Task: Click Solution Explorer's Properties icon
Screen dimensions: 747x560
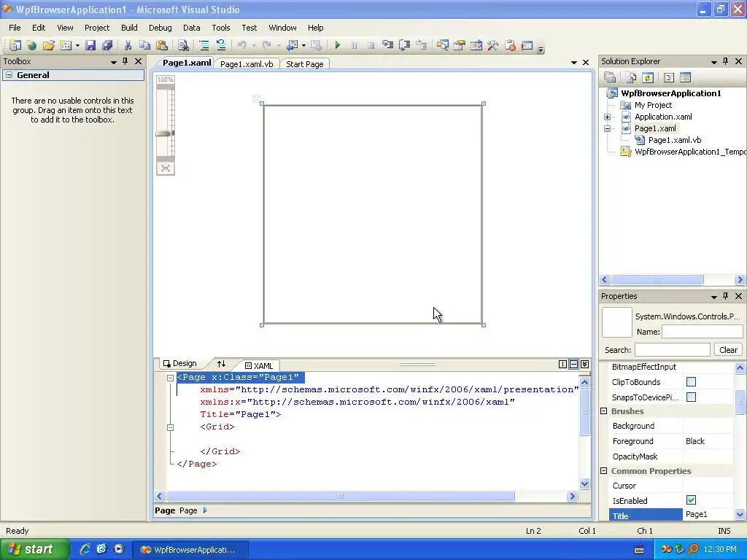Action: (x=610, y=77)
